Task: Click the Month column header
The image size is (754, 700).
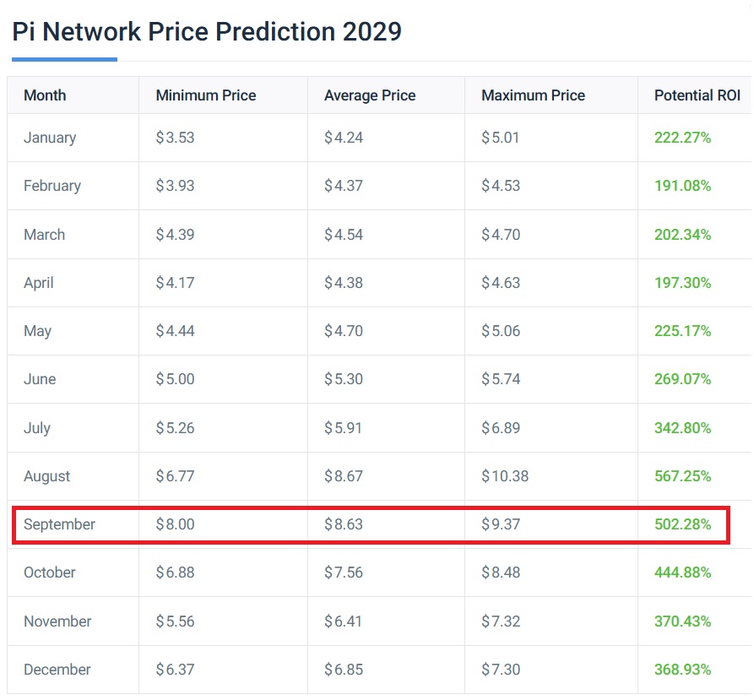Action: [x=45, y=95]
